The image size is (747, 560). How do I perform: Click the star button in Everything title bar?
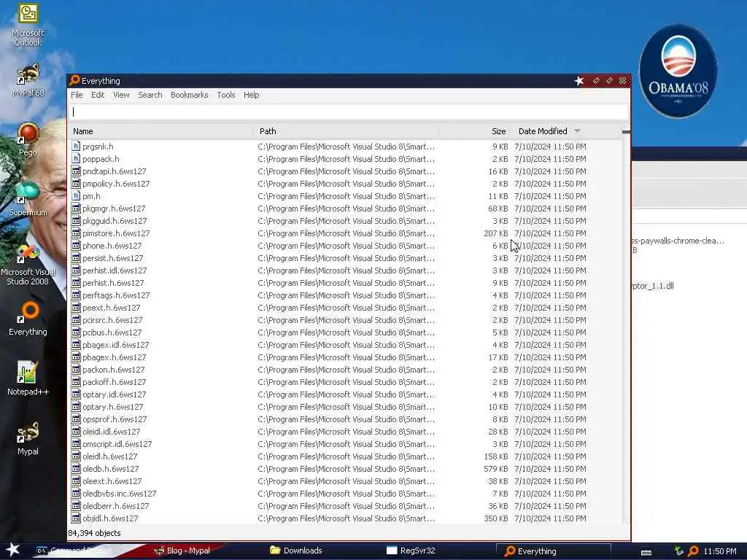(x=579, y=81)
